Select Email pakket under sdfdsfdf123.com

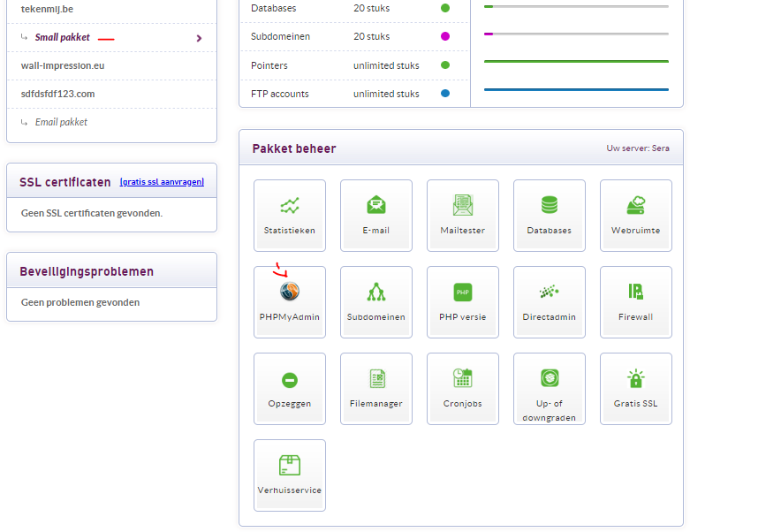tap(61, 122)
